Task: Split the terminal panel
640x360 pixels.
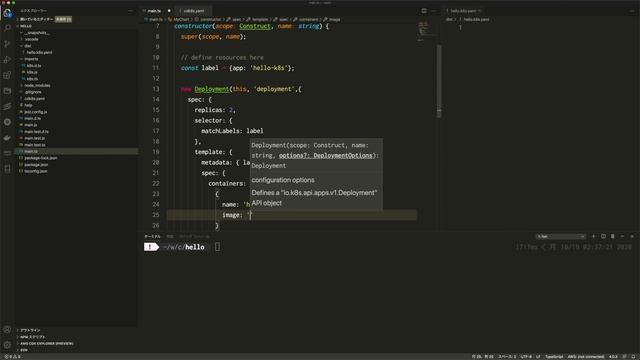Action: [x=603, y=236]
